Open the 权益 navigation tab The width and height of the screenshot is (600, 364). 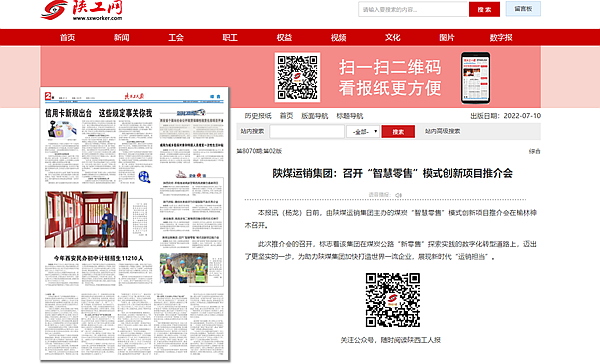click(x=284, y=38)
